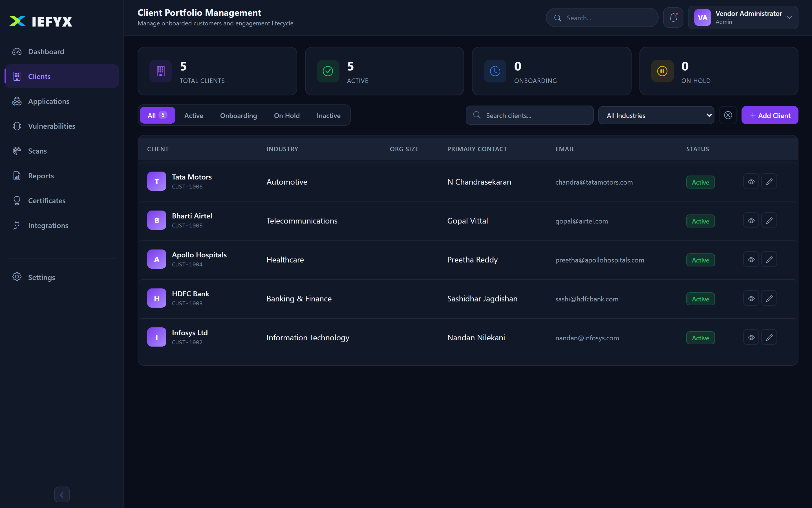
Task: Click the Vulnerabilities bug icon
Action: click(x=17, y=126)
